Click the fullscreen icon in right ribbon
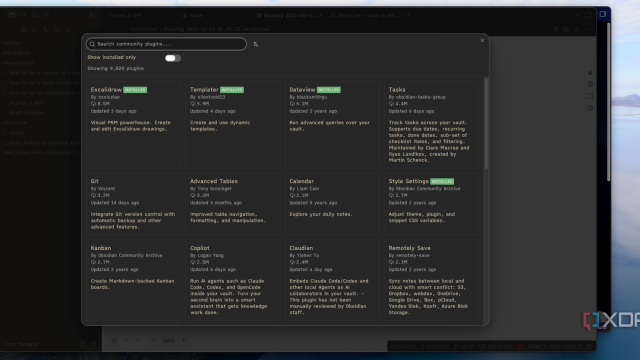This screenshot has width=640, height=360. [x=590, y=96]
